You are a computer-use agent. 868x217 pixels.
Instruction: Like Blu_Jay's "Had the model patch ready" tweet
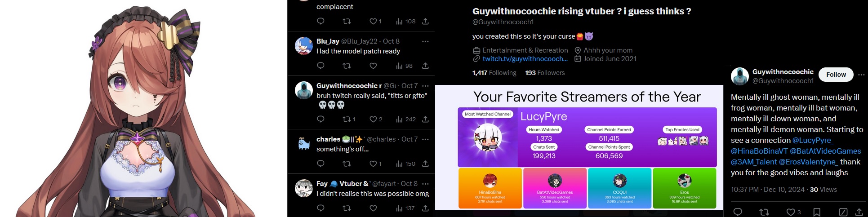[x=373, y=66]
